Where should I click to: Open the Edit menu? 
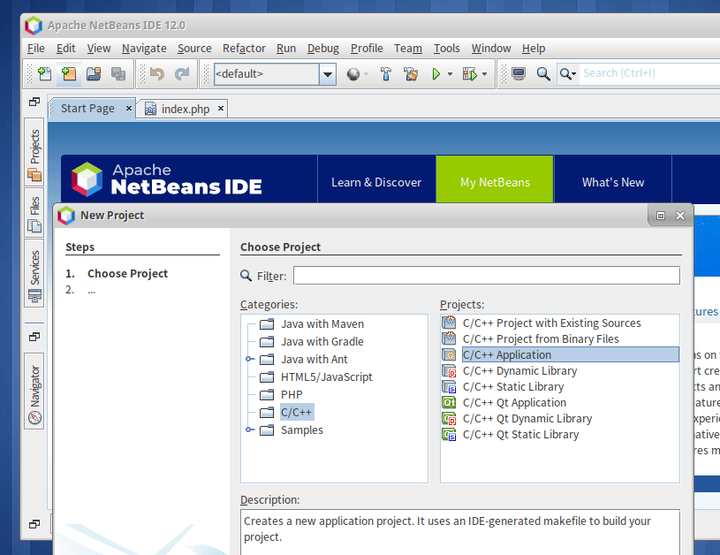coord(66,48)
